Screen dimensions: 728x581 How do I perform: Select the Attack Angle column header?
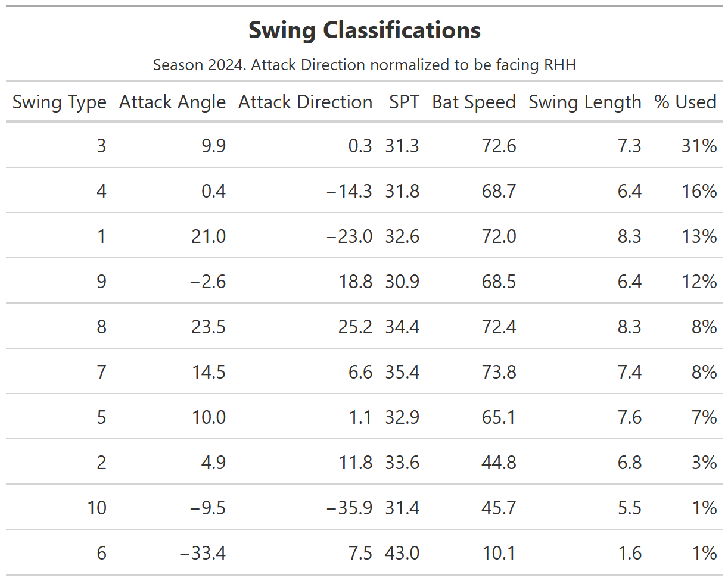coord(173,102)
